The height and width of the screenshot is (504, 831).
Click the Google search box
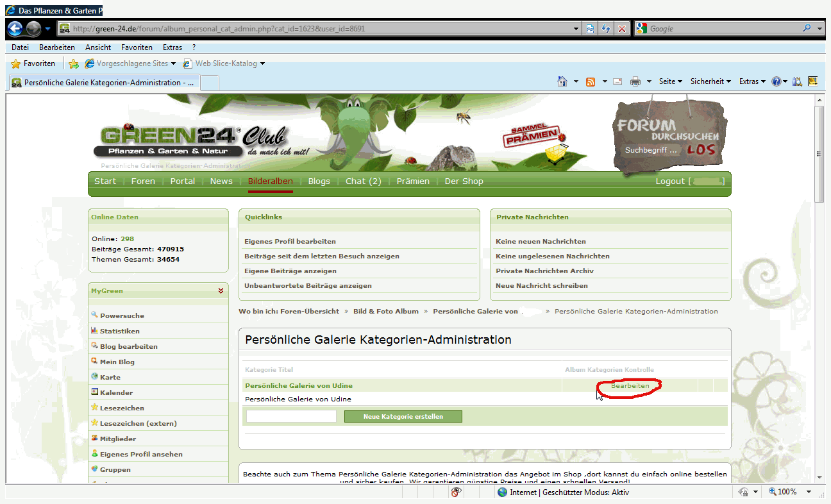coord(723,29)
